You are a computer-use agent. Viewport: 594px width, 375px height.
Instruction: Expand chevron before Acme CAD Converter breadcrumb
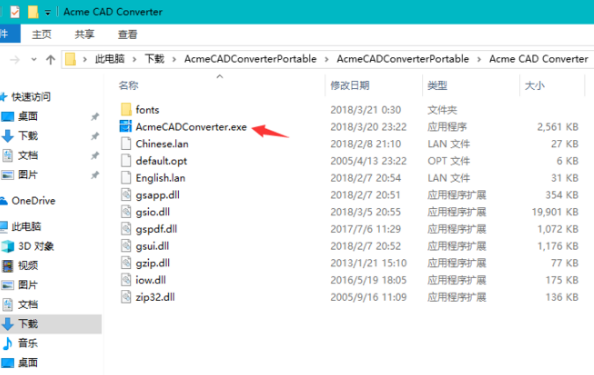[479, 59]
